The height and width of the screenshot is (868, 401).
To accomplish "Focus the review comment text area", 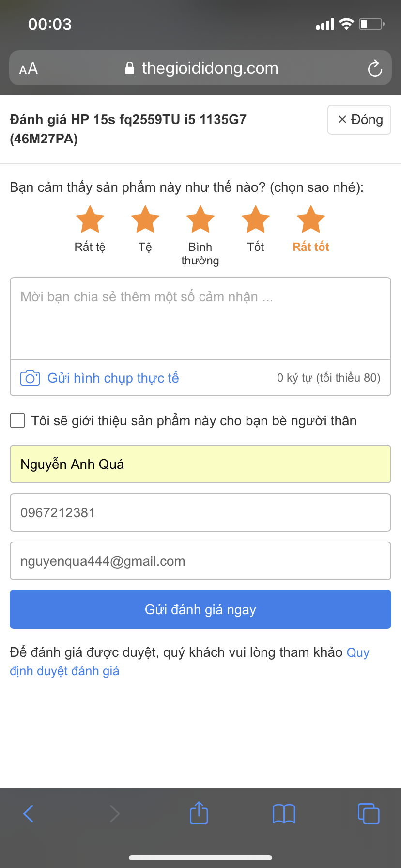I will coord(200,319).
